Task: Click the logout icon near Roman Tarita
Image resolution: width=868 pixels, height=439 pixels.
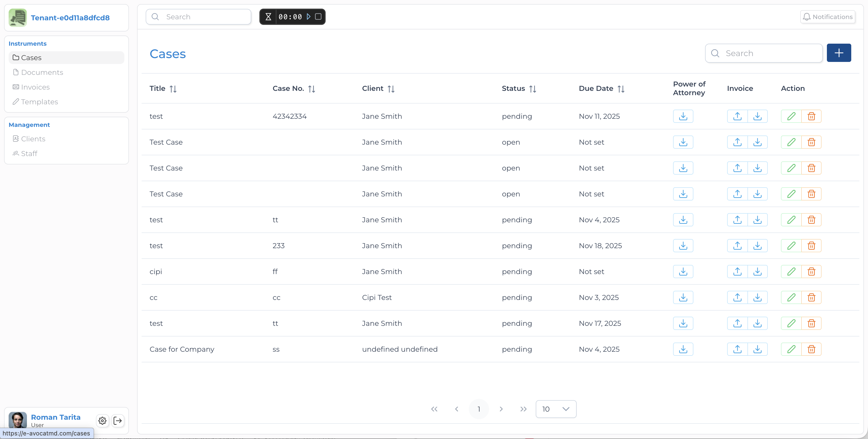Action: coord(118,420)
